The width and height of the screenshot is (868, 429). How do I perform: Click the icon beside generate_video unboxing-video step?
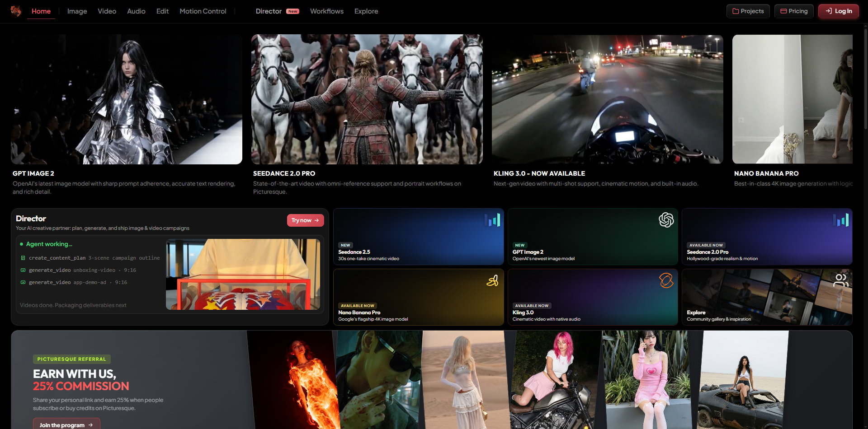[x=23, y=270]
